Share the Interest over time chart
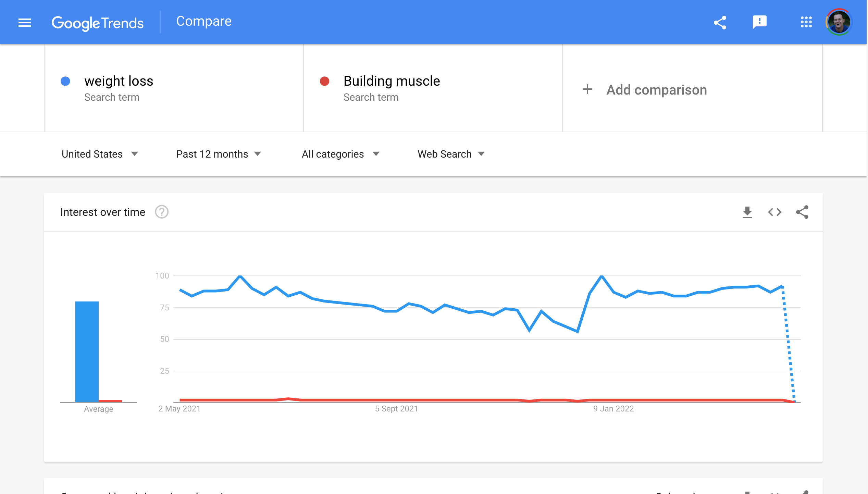Image resolution: width=868 pixels, height=494 pixels. tap(802, 212)
